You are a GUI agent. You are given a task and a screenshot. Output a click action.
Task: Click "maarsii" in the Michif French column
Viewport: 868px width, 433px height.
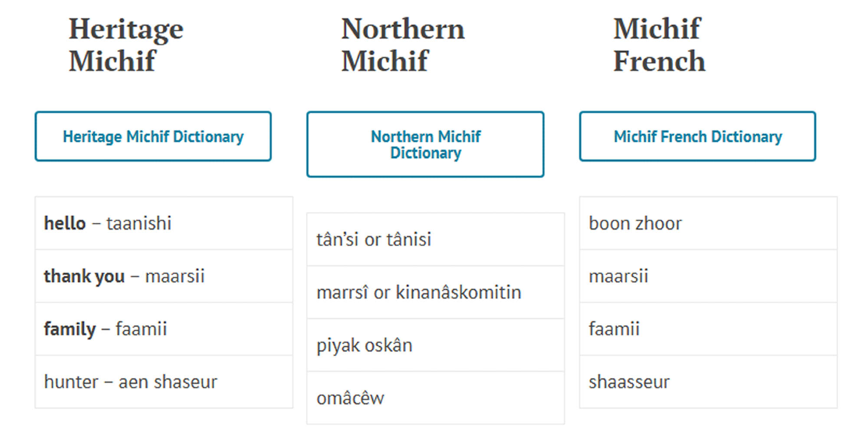click(x=618, y=276)
